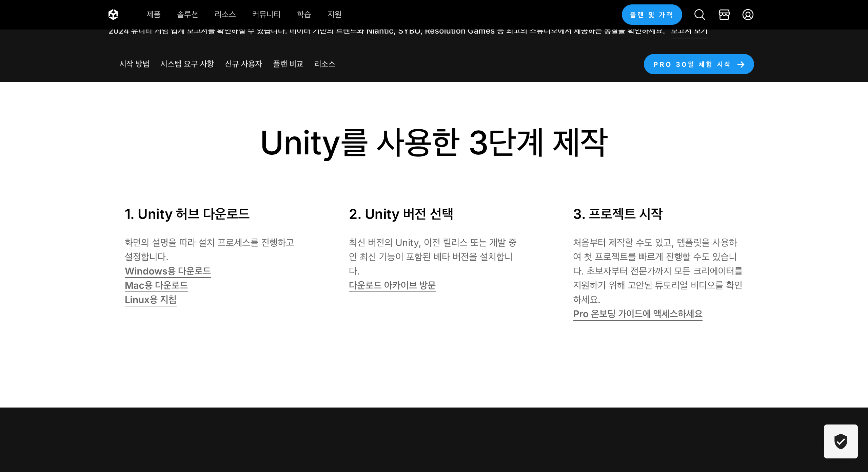Click the Windows용 다운로드 link
Image resolution: width=868 pixels, height=472 pixels.
point(167,271)
